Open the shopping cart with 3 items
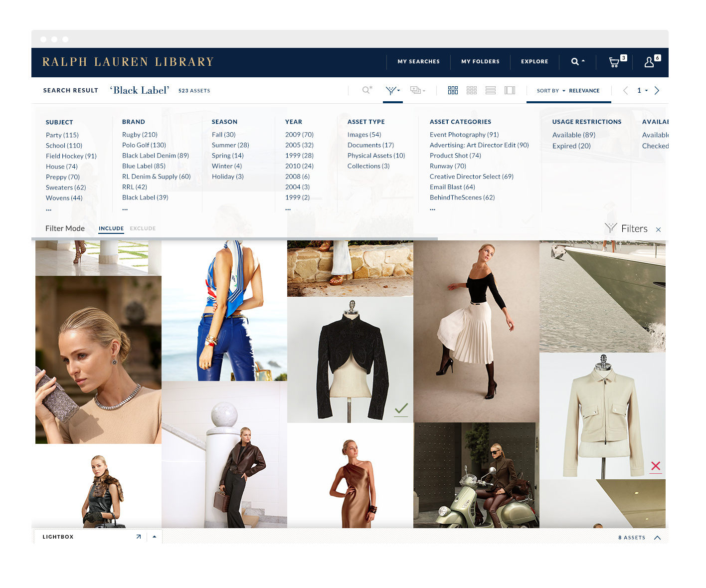706x588 pixels. [617, 61]
